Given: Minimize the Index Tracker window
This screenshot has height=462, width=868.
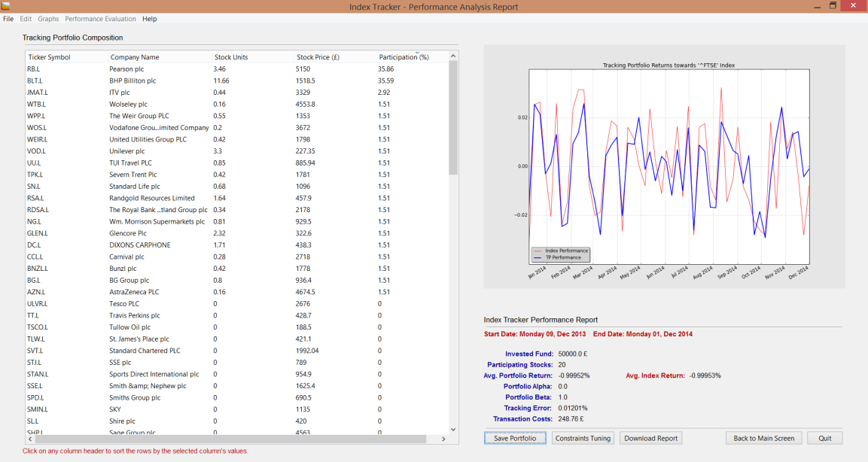Looking at the screenshot, I should [817, 7].
